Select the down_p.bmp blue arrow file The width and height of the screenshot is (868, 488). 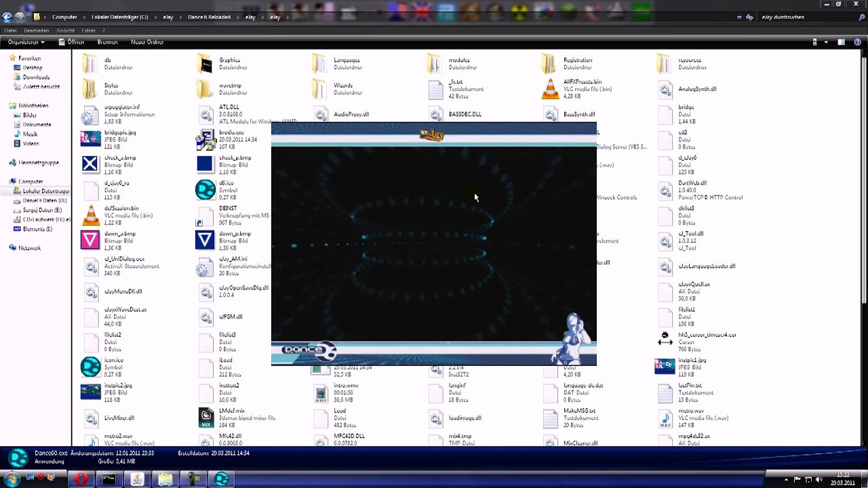pos(205,240)
